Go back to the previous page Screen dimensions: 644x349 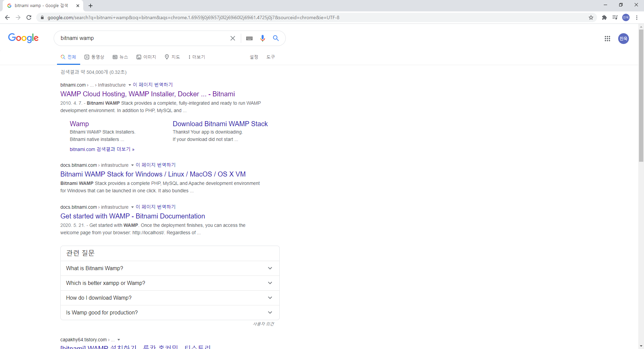click(x=7, y=17)
